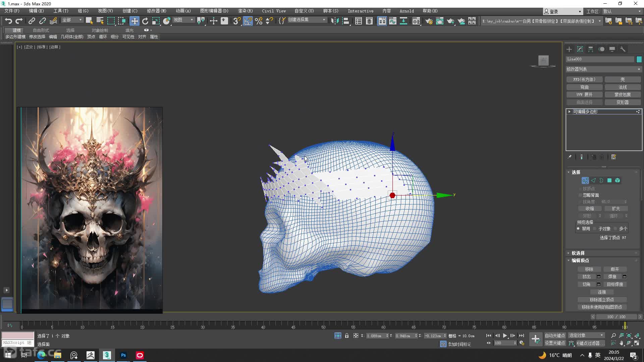The width and height of the screenshot is (644, 362).
Task: Toggle Window/Crossing selection mode
Action: click(121, 21)
